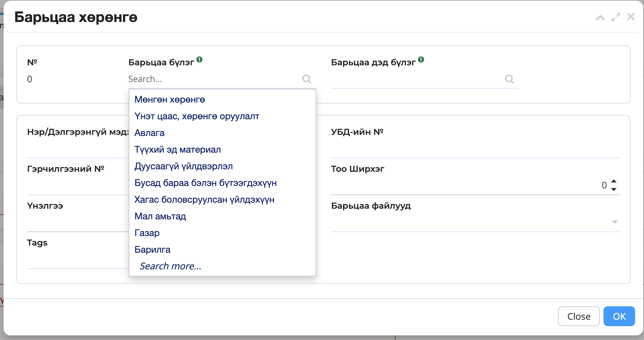
Task: Open the Search more... link
Action: click(171, 266)
